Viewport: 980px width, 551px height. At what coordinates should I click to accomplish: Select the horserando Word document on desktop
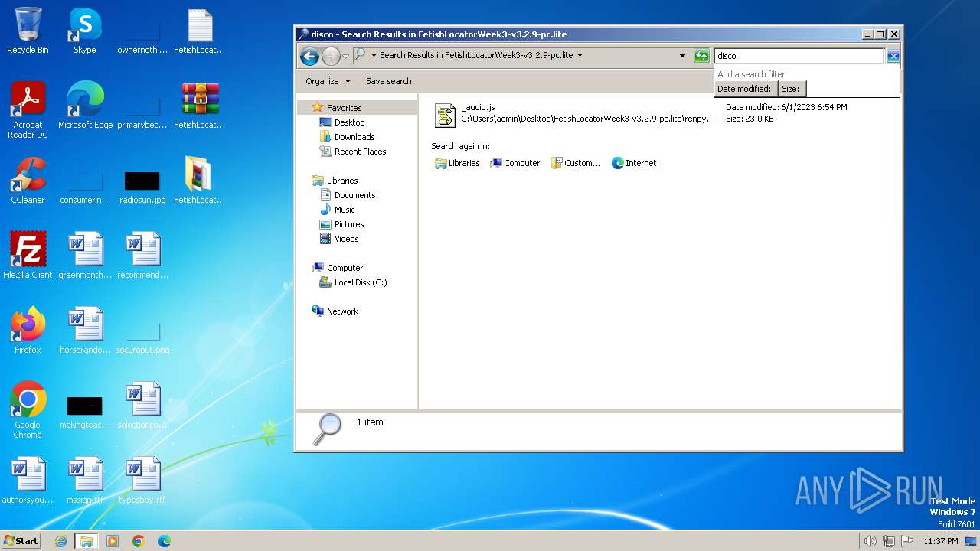85,331
